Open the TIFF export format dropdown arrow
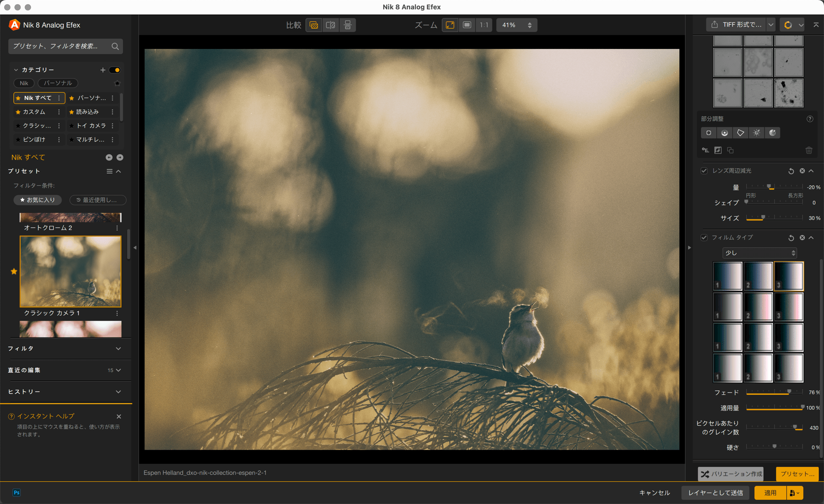Image resolution: width=824 pixels, height=504 pixels. click(771, 25)
